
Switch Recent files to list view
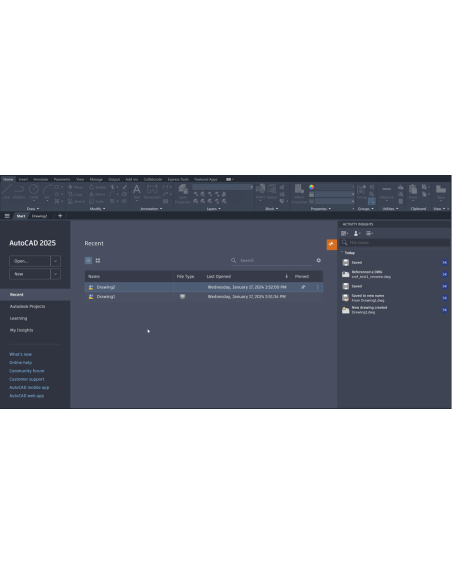click(x=88, y=261)
